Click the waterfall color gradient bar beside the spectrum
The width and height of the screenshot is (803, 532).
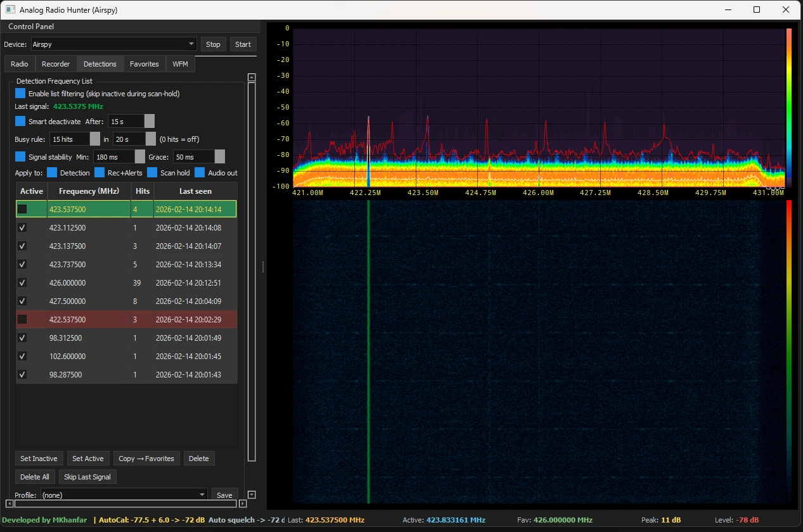pos(788,108)
